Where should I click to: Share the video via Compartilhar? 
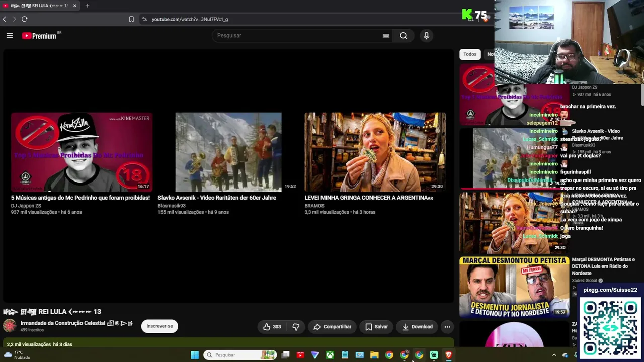[332, 327]
